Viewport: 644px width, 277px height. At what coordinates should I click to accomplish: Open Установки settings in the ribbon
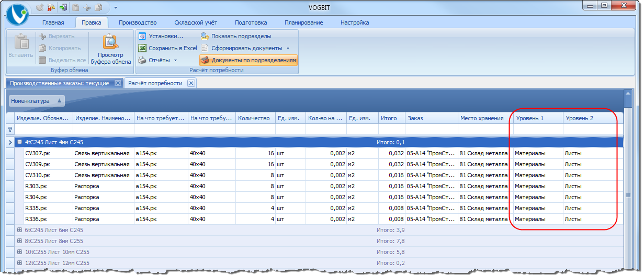pos(161,36)
